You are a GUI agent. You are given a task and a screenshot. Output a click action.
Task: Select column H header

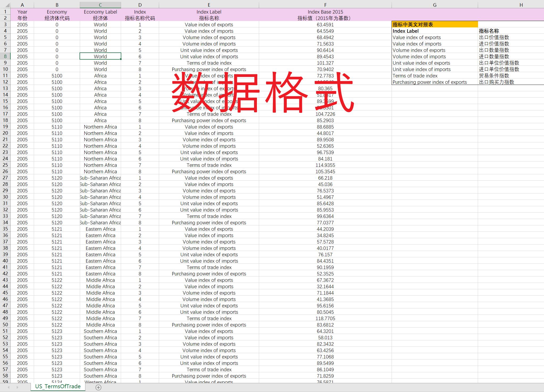click(x=521, y=5)
